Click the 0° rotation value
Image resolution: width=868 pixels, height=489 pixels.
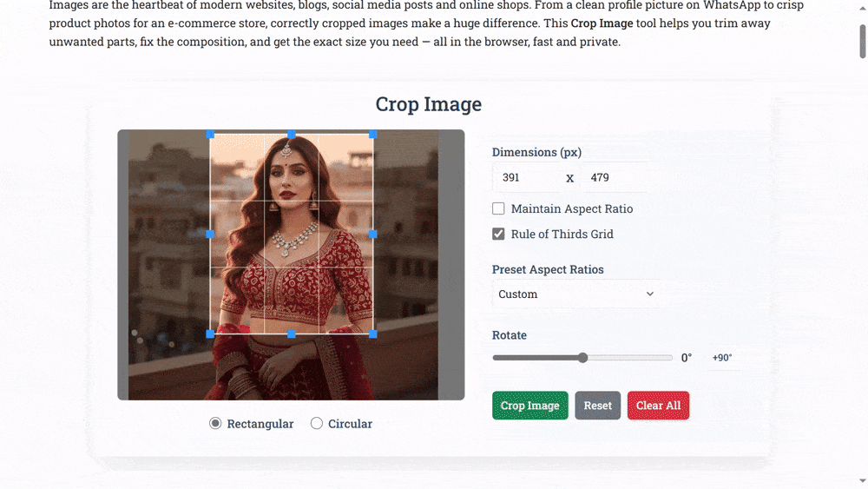click(687, 358)
